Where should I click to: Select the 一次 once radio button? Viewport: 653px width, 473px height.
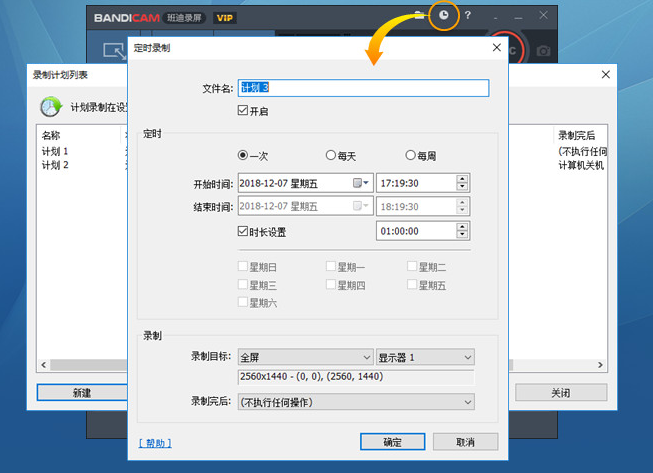[x=243, y=155]
